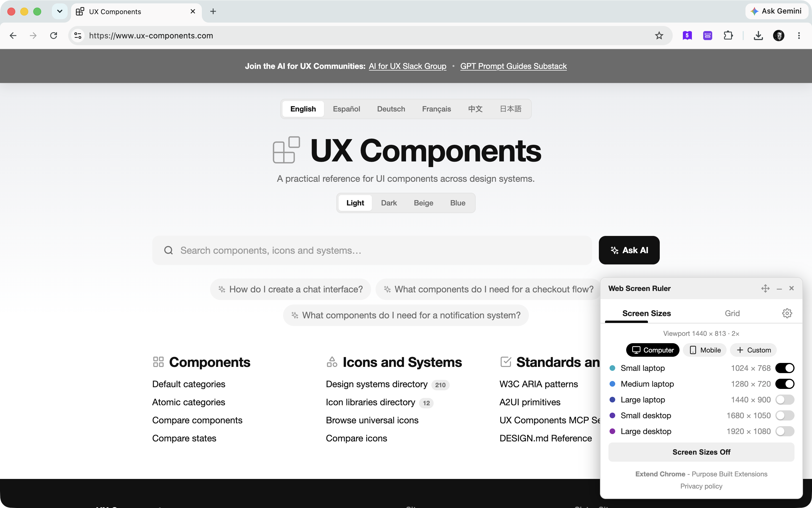The width and height of the screenshot is (812, 508).
Task: Click the Small laptop teal color dot
Action: (x=612, y=368)
